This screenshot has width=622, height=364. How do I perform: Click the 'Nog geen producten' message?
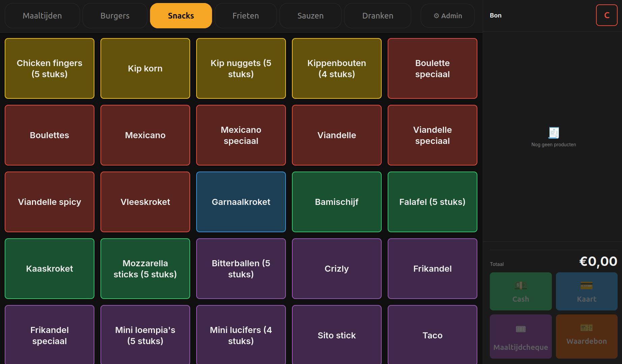coord(554,145)
